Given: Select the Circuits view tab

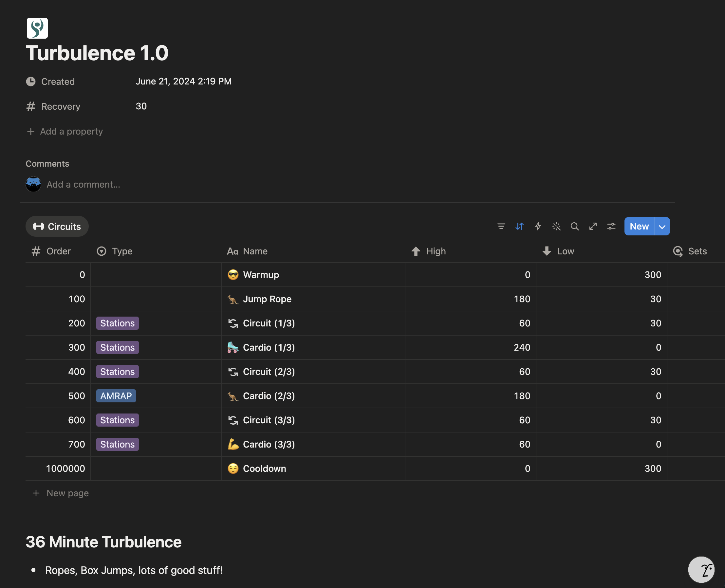Looking at the screenshot, I should coord(57,226).
